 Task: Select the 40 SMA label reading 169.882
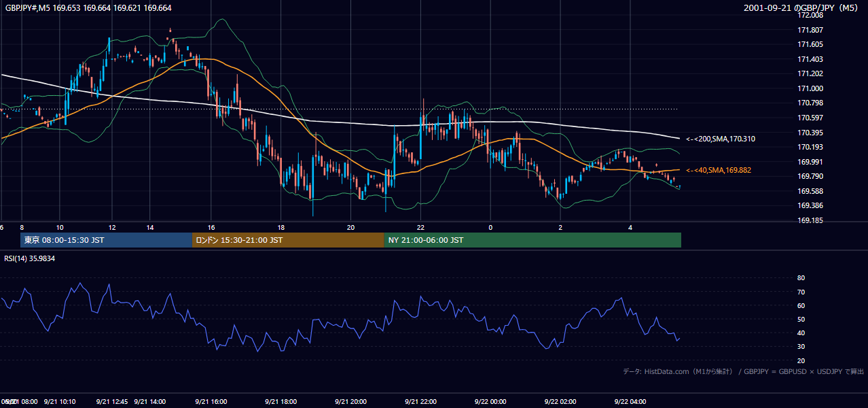[x=718, y=170]
